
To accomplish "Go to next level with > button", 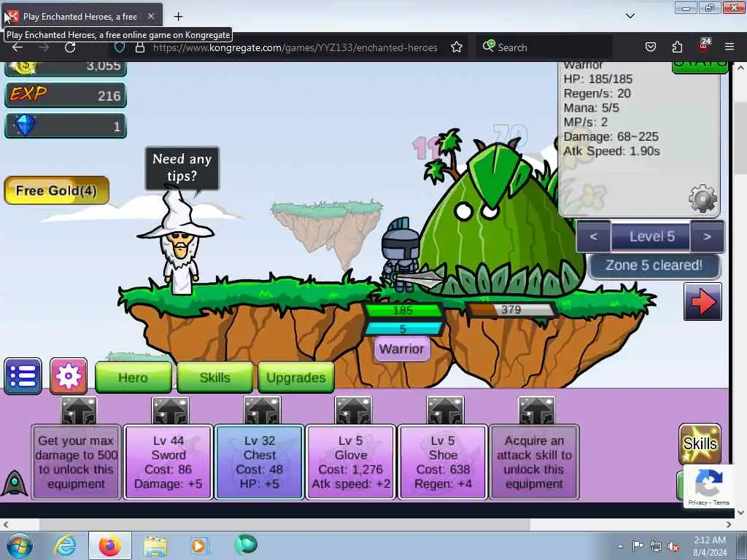I will tap(707, 237).
